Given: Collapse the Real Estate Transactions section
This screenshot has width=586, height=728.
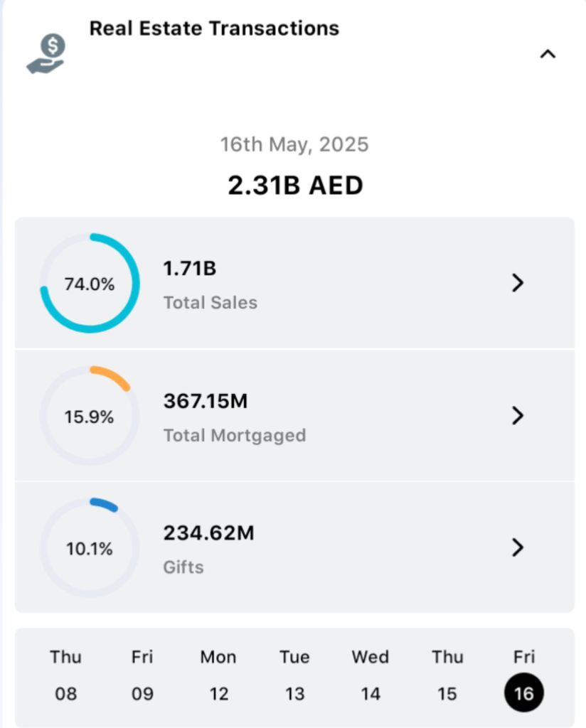Looking at the screenshot, I should [x=547, y=54].
